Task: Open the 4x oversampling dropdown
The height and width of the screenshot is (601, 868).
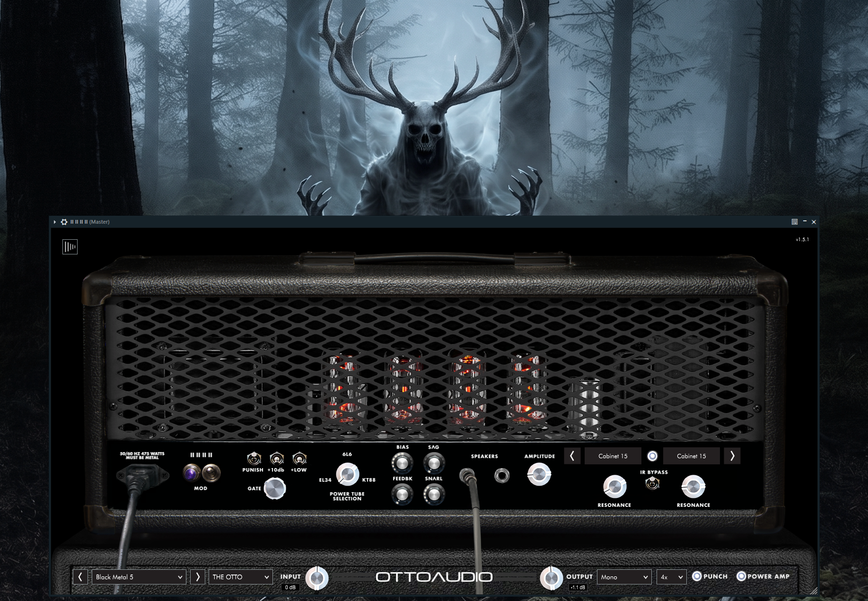Action: point(672,577)
